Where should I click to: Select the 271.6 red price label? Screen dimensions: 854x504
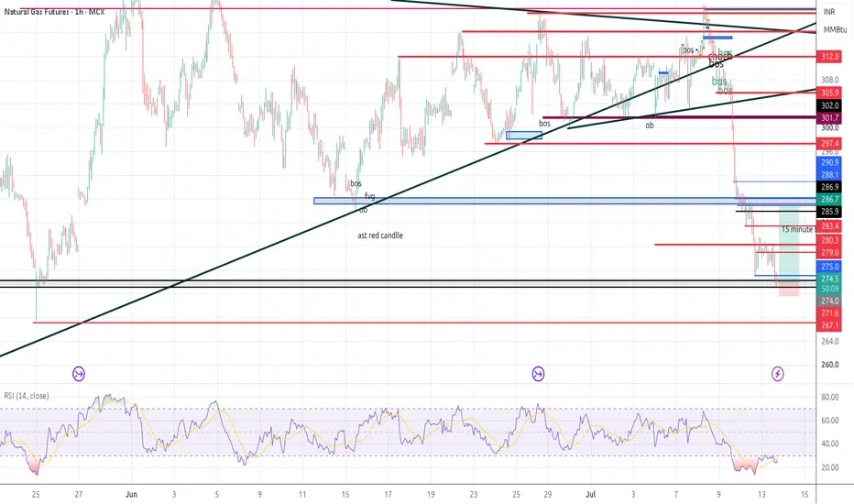(x=829, y=313)
